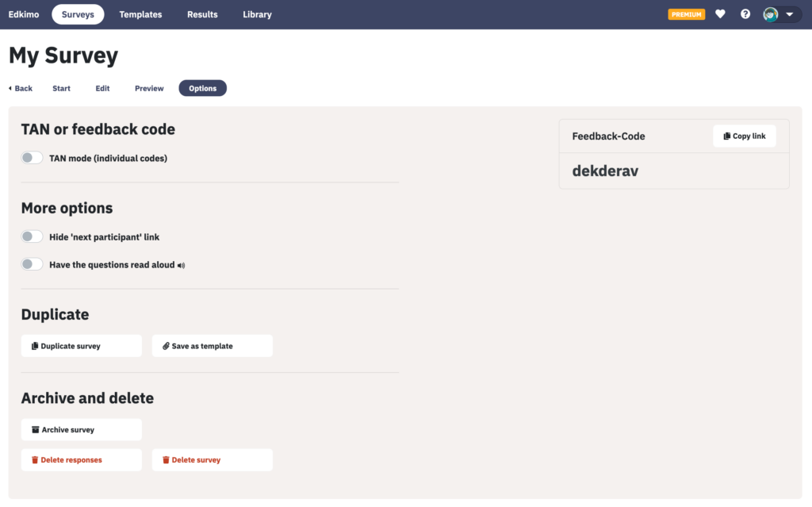This screenshot has width=812, height=507.
Task: Save the survey as template
Action: [213, 346]
